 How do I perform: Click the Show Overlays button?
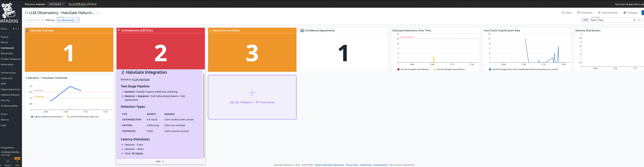tap(608, 13)
